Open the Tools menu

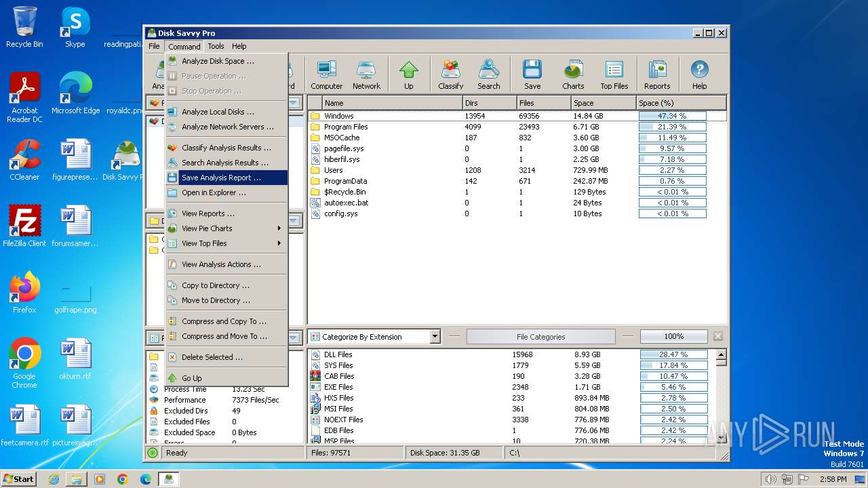tap(216, 46)
